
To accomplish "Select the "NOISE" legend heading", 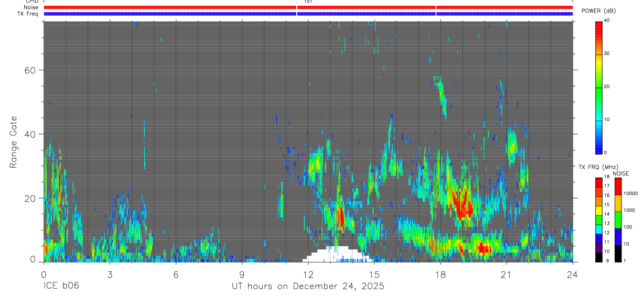I will [x=621, y=173].
